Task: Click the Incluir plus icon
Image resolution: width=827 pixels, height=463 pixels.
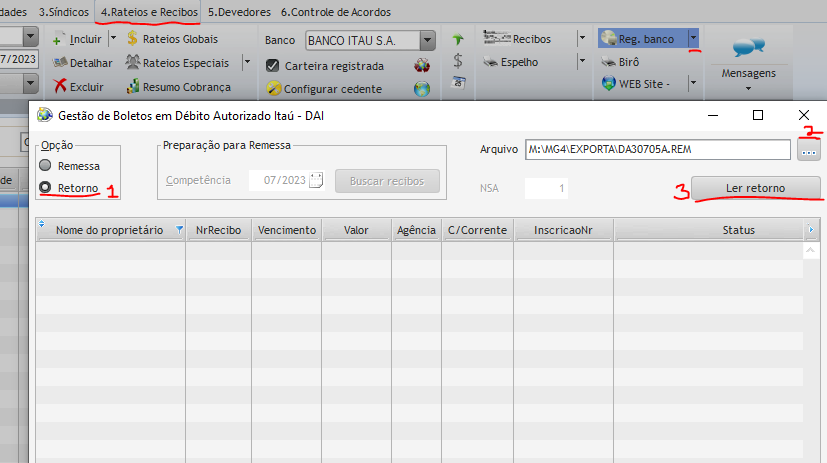Action: (59, 39)
